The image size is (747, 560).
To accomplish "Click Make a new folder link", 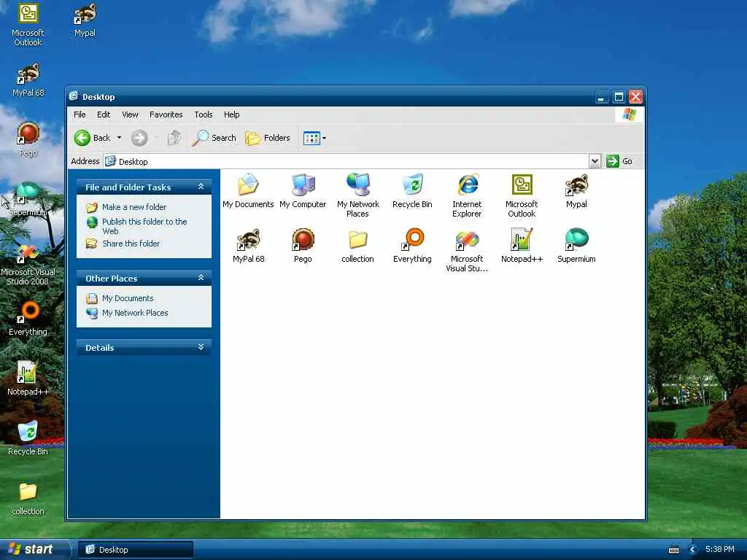I will tap(134, 207).
